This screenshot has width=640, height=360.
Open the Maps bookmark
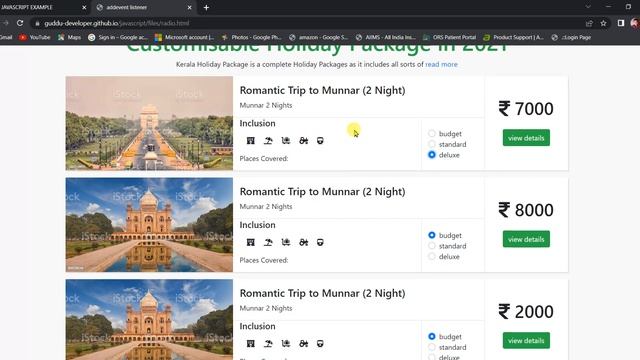(69, 37)
